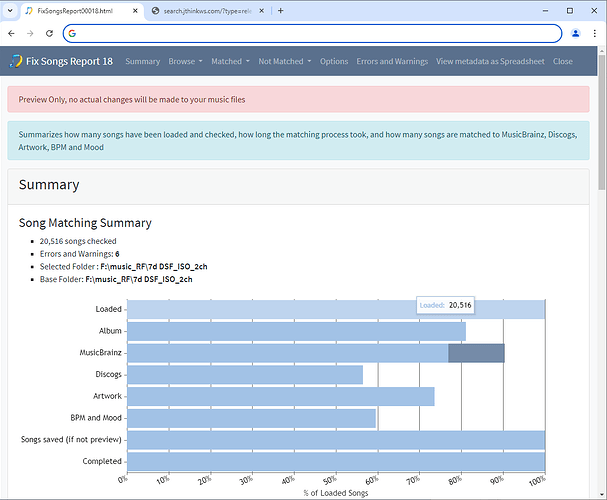Click the Discogs bar in the chart
Viewport: 607px width, 500px height.
coord(245,375)
